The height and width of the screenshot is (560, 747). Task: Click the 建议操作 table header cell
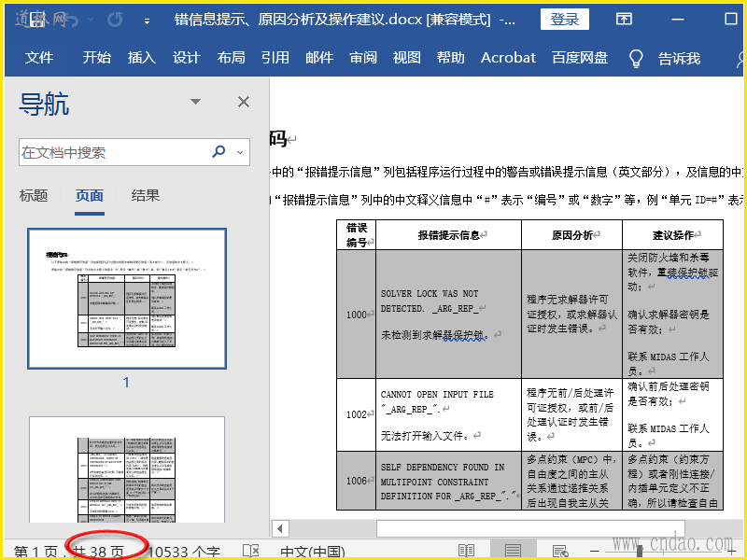point(672,235)
